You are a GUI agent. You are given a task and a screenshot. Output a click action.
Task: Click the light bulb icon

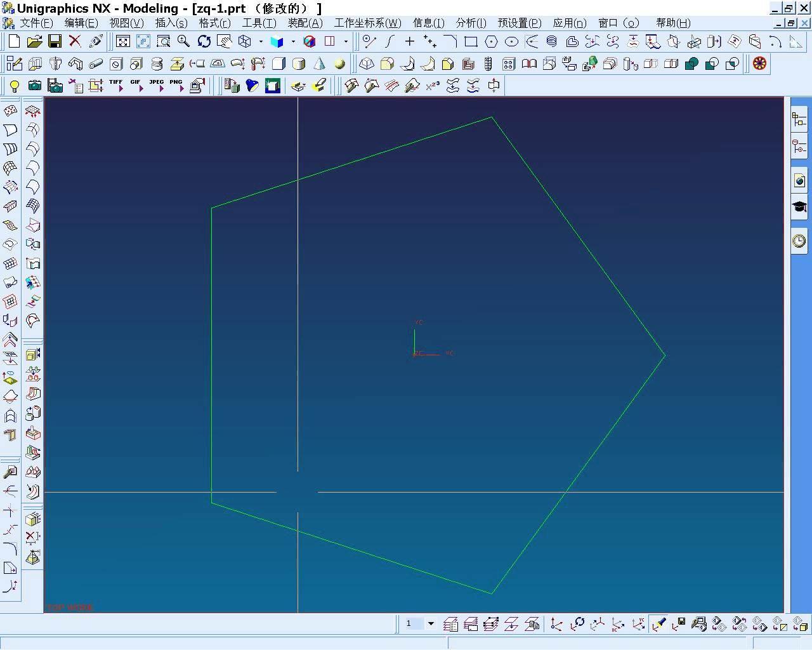14,86
